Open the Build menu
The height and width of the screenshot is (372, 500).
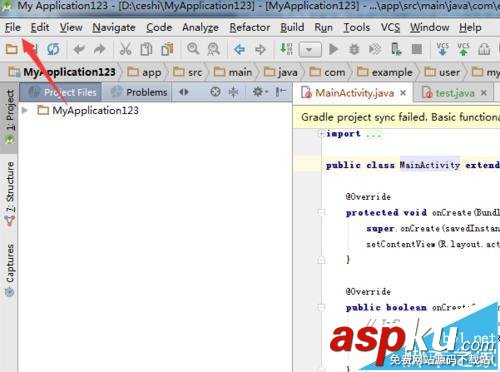[292, 27]
